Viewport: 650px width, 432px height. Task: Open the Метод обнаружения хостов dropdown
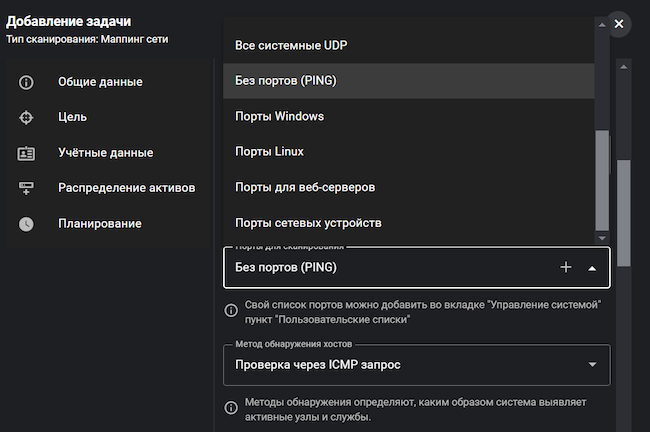coord(592,365)
